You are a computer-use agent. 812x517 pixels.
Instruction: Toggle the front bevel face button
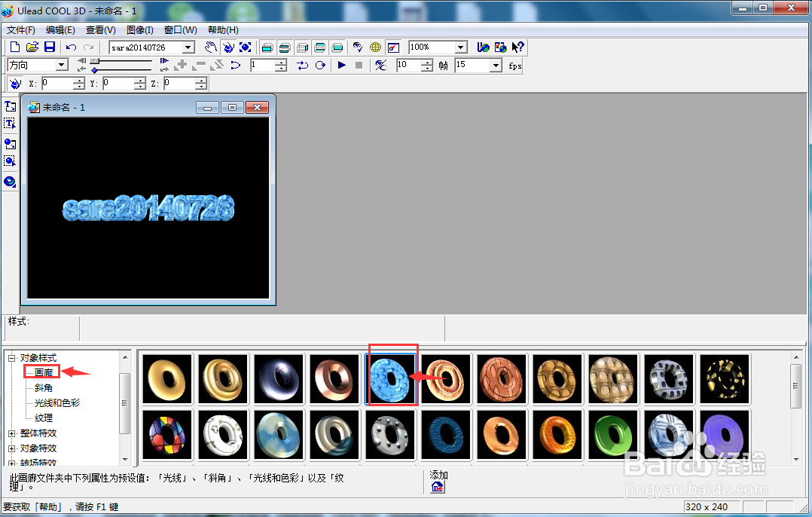[284, 47]
